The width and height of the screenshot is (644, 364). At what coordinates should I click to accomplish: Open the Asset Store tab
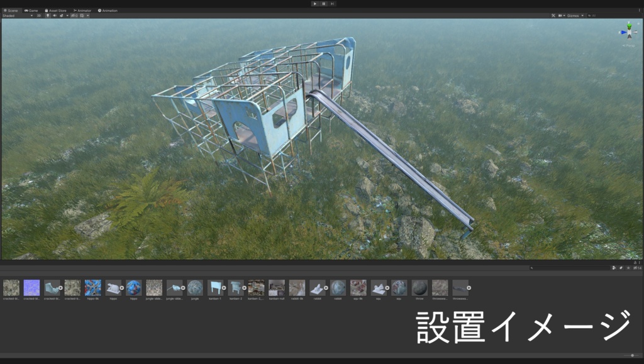click(x=55, y=11)
